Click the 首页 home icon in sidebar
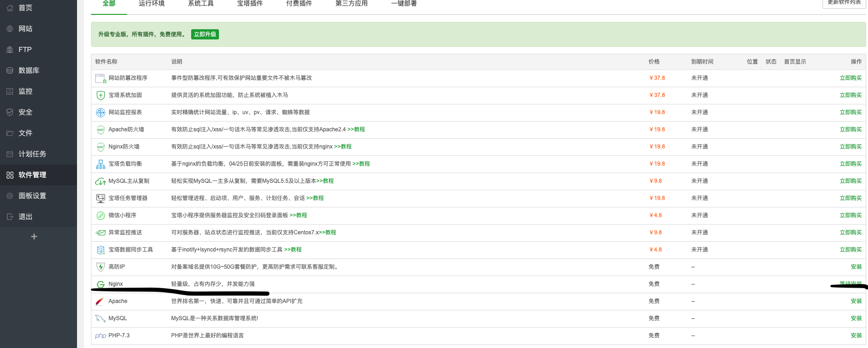This screenshot has width=868, height=348. 10,8
